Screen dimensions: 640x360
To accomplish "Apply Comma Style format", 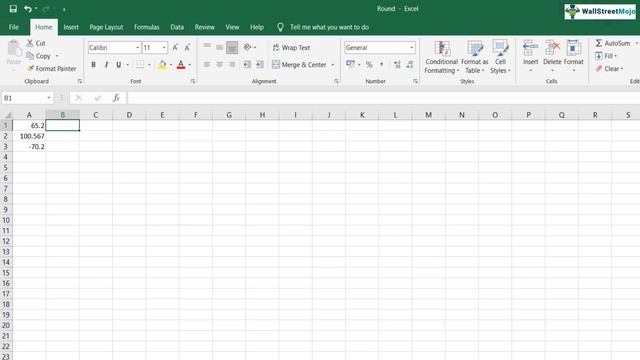I will click(x=381, y=64).
